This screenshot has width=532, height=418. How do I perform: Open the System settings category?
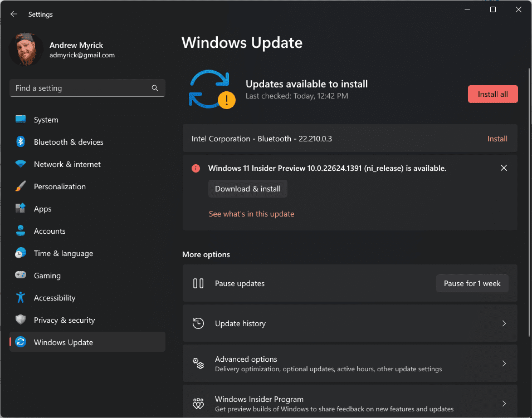[x=87, y=120]
